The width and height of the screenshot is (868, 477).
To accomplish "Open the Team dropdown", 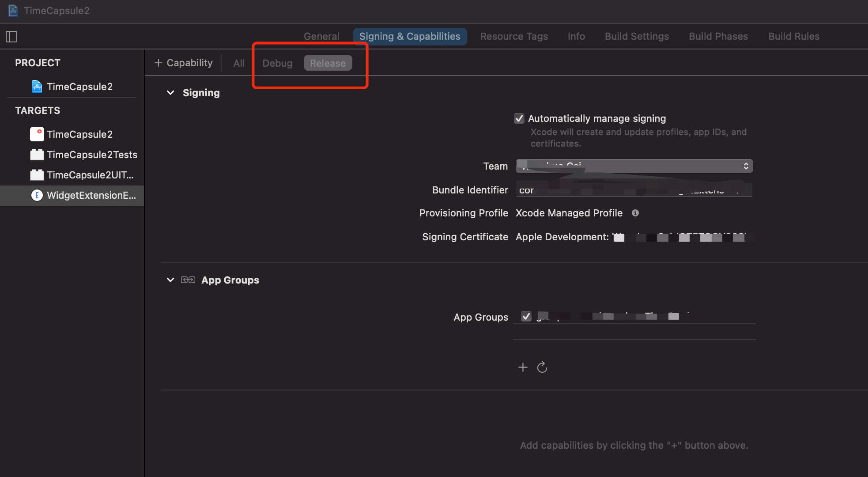I will (634, 166).
